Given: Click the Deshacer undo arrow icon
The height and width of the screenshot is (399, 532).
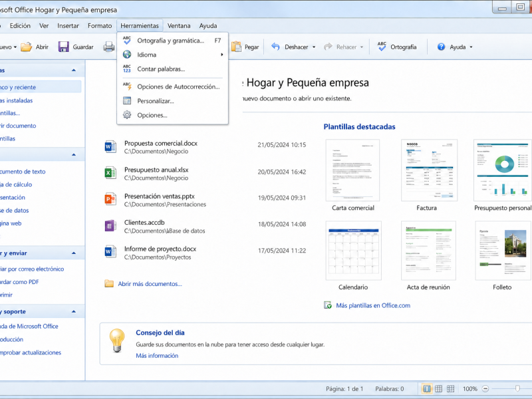Looking at the screenshot, I should (x=275, y=47).
